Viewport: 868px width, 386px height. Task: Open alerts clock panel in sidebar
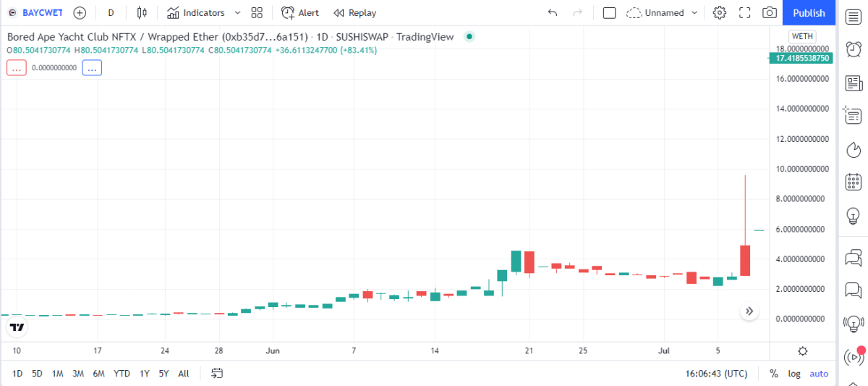pyautogui.click(x=853, y=49)
